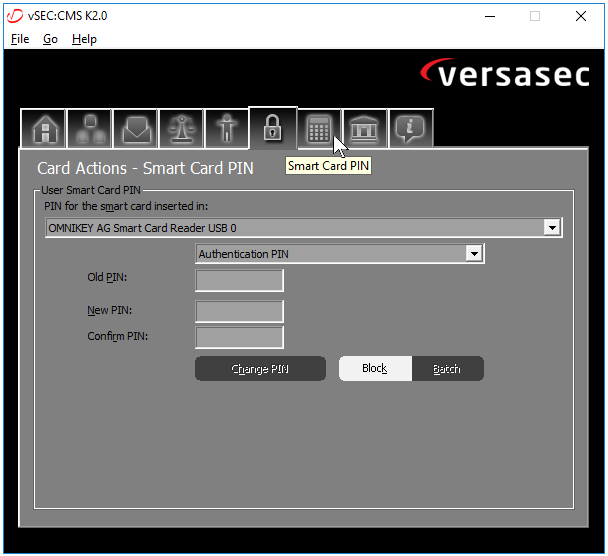Open the info speech bubble tab
Image resolution: width=608 pixels, height=556 pixels.
[x=411, y=128]
